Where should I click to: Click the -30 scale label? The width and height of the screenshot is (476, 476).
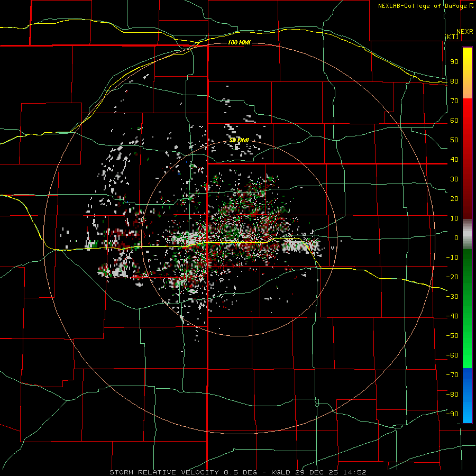click(x=452, y=297)
